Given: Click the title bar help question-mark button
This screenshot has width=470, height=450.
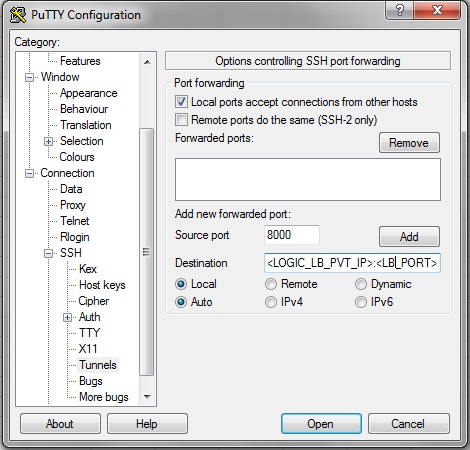Looking at the screenshot, I should (x=400, y=10).
